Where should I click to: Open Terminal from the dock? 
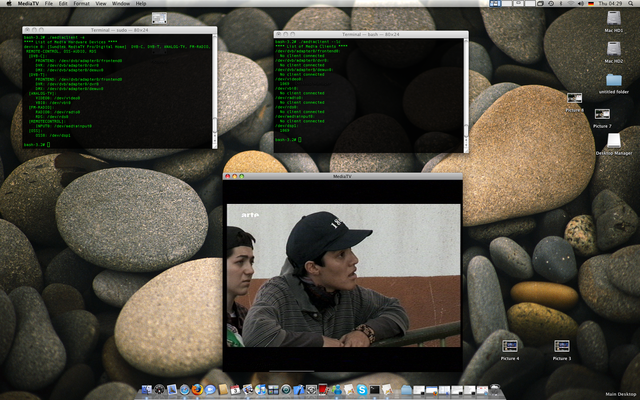(x=374, y=390)
